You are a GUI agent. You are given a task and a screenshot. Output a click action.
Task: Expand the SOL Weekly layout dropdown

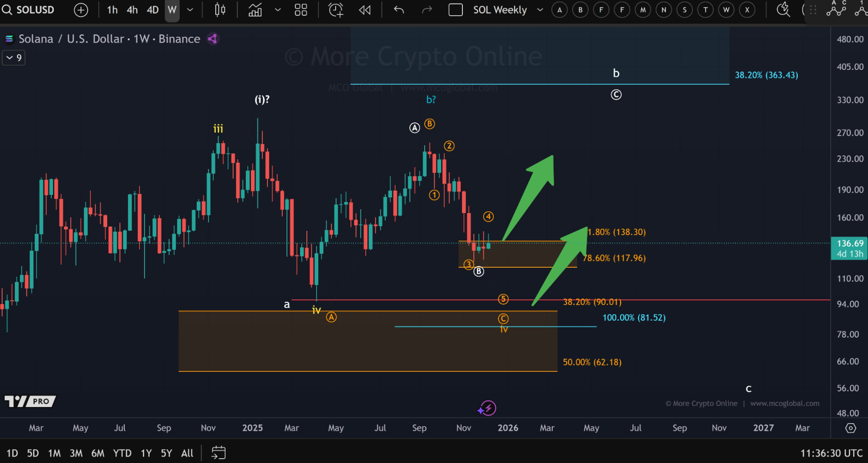pos(540,10)
